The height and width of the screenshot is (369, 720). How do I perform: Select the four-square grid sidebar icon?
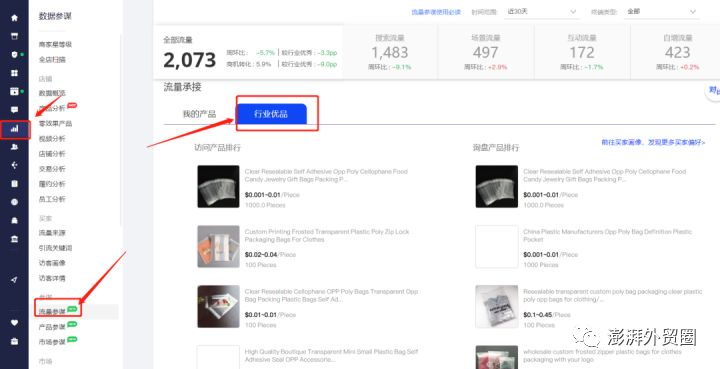pos(14,73)
